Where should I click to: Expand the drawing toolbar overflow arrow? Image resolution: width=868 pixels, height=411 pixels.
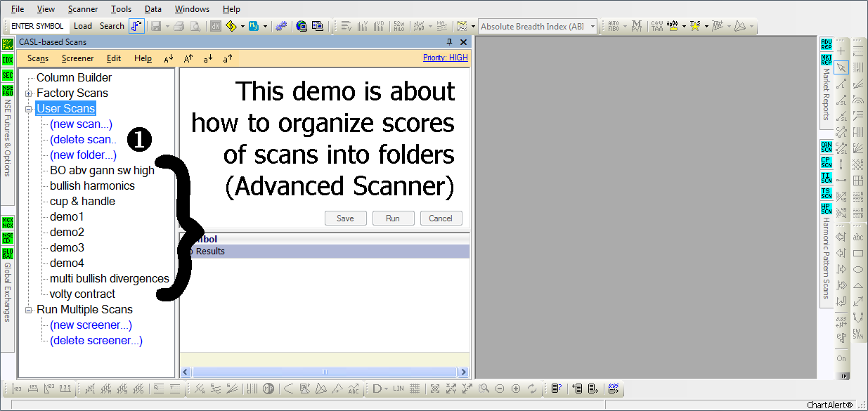844,377
